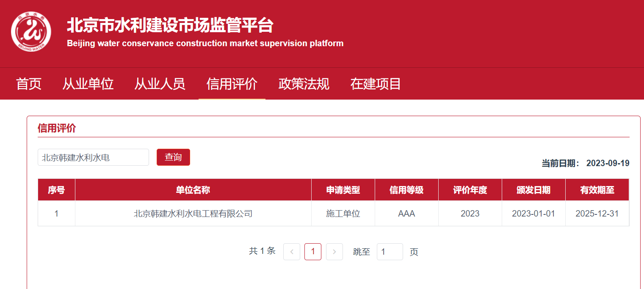Select page 1 in pagination

coord(313,252)
